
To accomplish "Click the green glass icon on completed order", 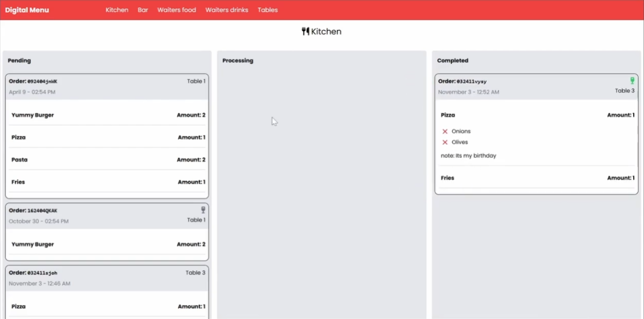I will point(632,80).
